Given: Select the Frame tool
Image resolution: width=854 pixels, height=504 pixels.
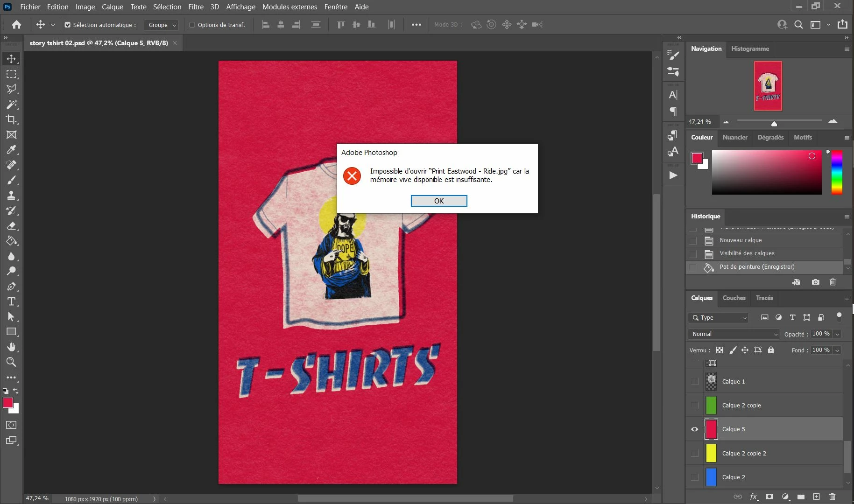Looking at the screenshot, I should click(x=11, y=135).
